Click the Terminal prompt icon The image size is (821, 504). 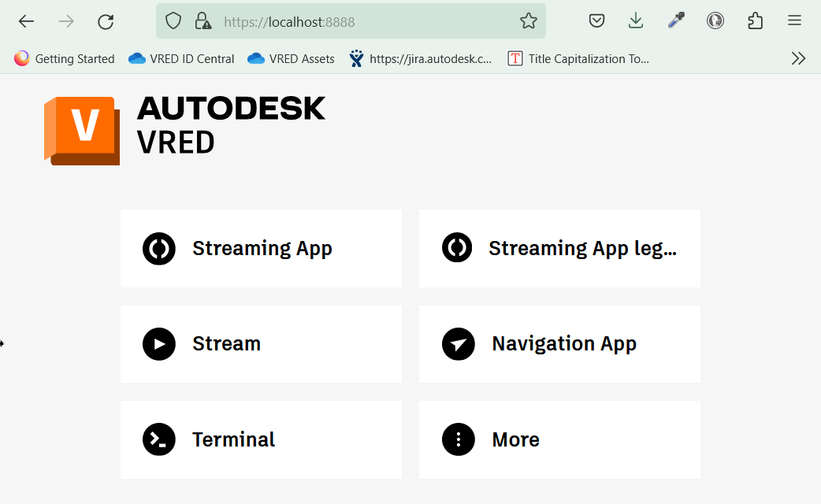(x=159, y=439)
